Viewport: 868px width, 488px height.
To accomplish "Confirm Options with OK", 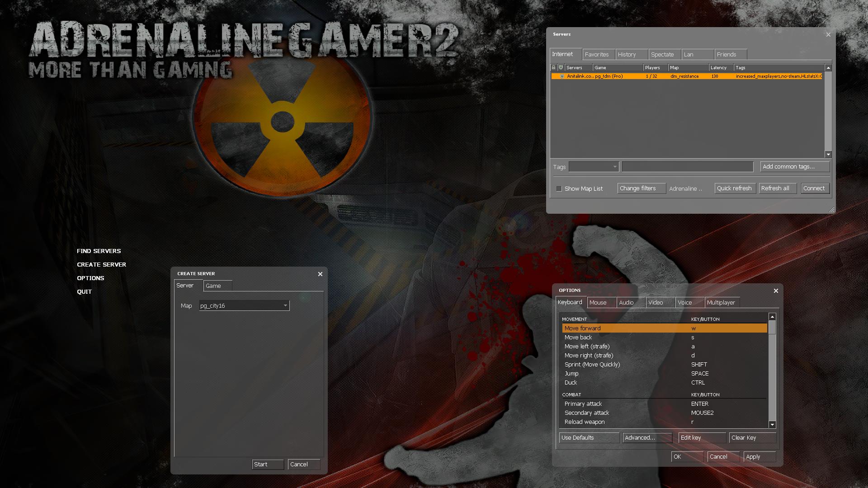I will (x=687, y=457).
